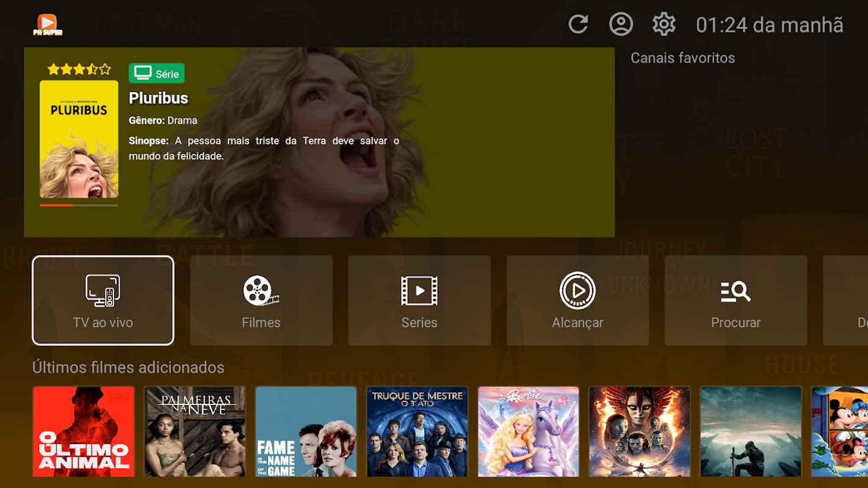Open Alcançar menu label
The image size is (868, 488).
(x=577, y=323)
